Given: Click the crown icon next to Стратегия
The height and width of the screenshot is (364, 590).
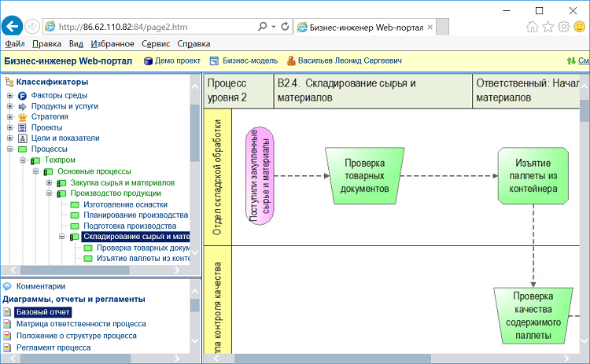Looking at the screenshot, I should [23, 116].
